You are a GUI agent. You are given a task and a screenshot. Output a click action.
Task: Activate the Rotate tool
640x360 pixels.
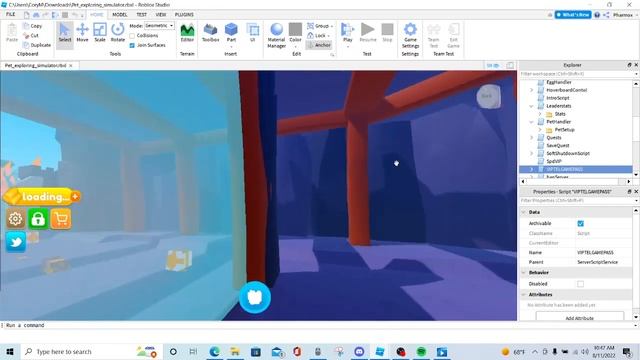(118, 33)
